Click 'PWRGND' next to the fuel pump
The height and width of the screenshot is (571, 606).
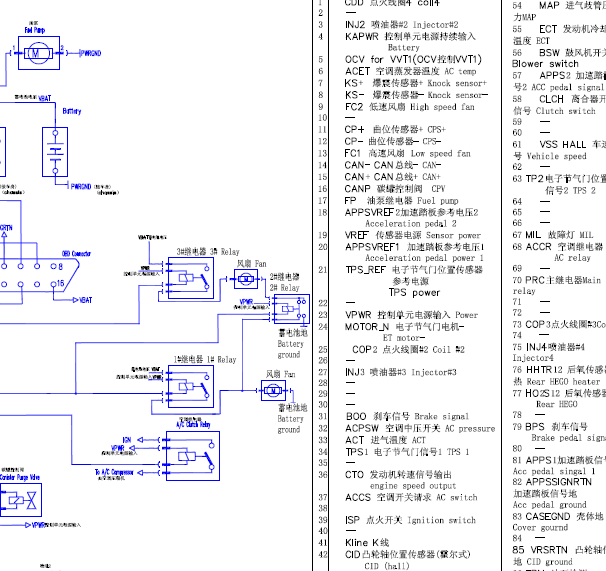pyautogui.click(x=90, y=53)
